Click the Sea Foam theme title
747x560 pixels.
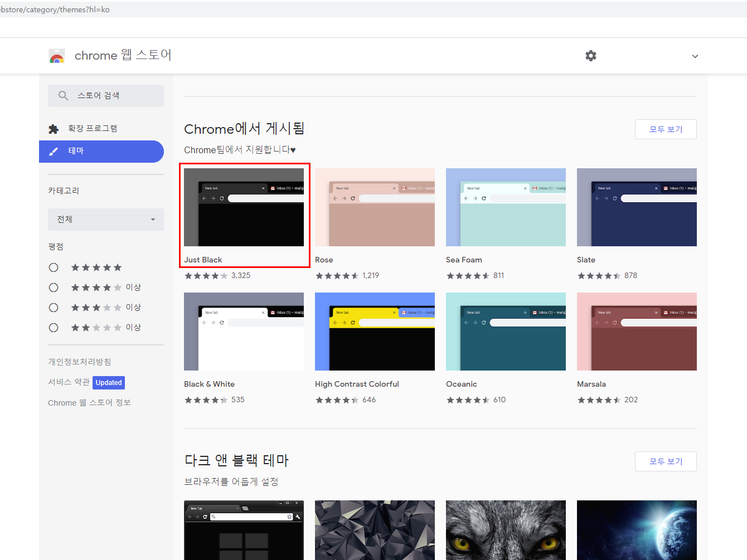[x=464, y=260]
